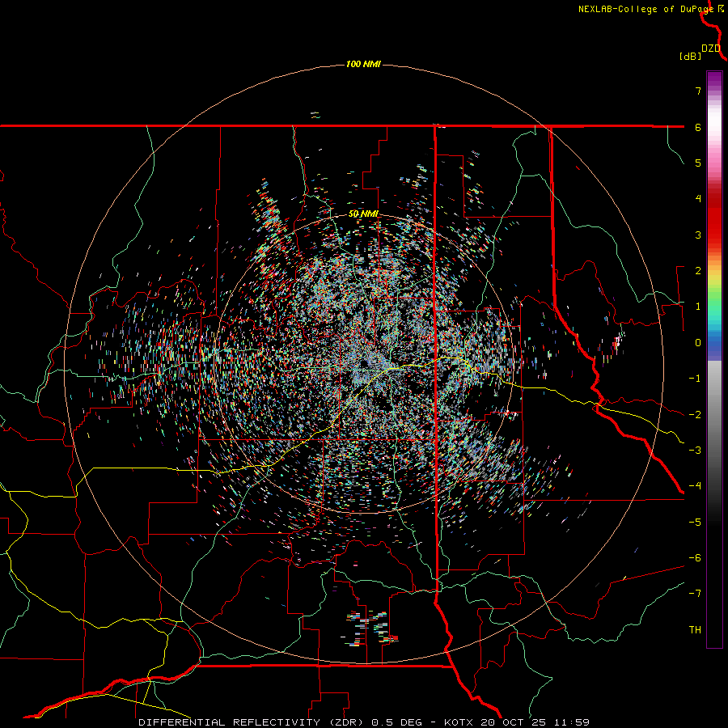This screenshot has height=728, width=728.
Task: Click the 50 NMI range ring label
Action: (x=363, y=214)
